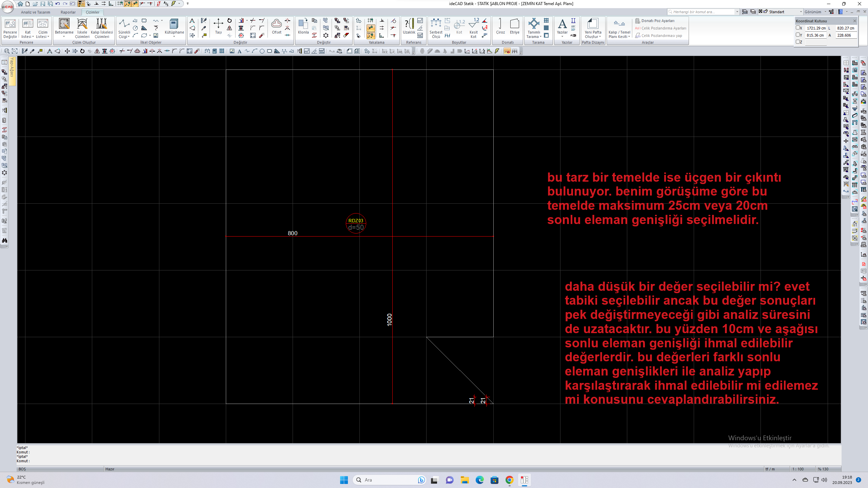Open the Kütüphane library
This screenshot has width=868, height=488.
[174, 28]
